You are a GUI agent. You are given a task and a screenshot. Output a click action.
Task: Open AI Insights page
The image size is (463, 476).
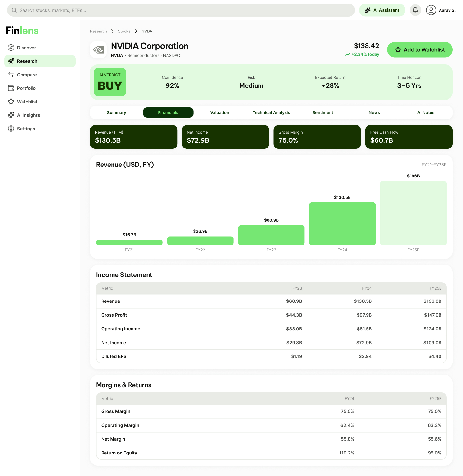click(40, 115)
